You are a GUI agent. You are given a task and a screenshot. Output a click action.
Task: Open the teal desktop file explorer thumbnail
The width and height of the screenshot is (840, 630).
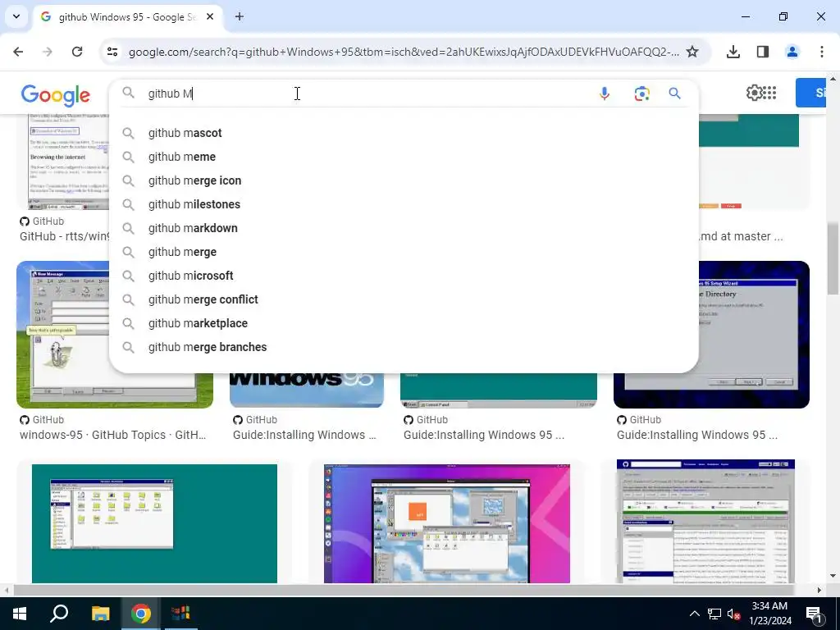154,523
